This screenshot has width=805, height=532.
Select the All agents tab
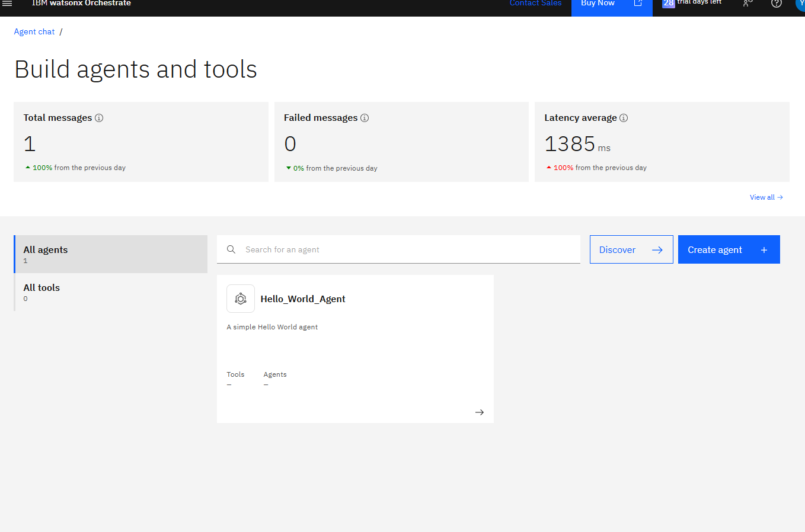tap(111, 254)
